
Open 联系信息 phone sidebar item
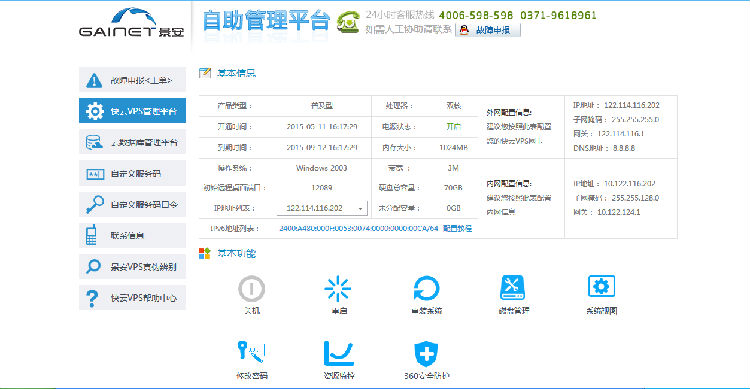pyautogui.click(x=132, y=235)
